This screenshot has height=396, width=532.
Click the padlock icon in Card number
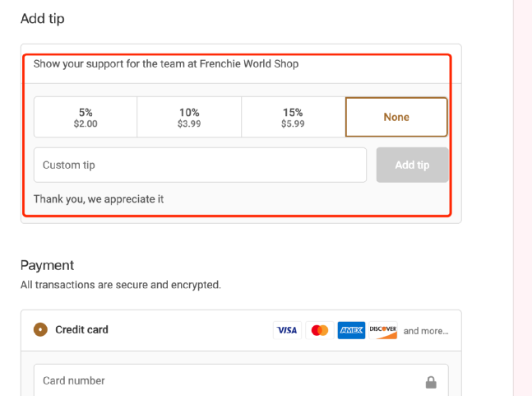tap(431, 382)
